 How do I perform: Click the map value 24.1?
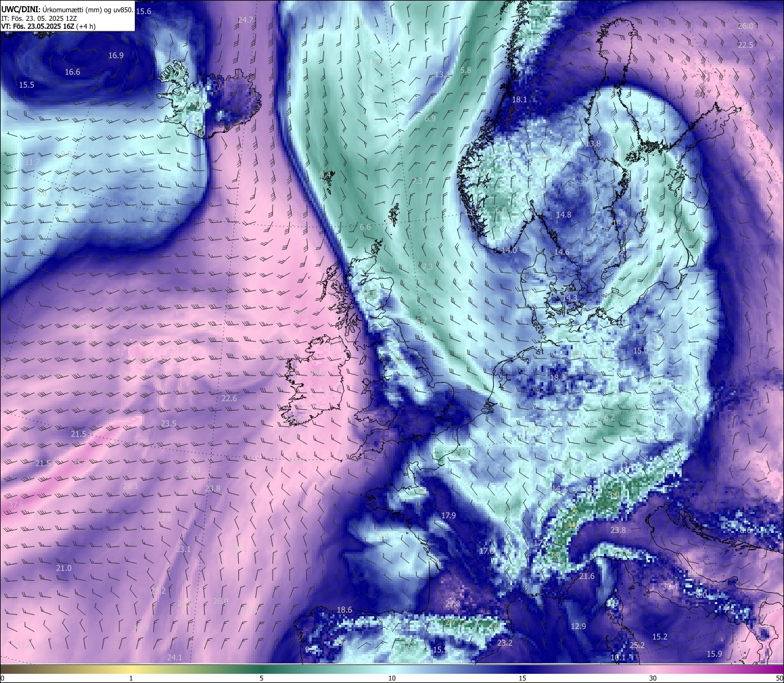click(175, 658)
